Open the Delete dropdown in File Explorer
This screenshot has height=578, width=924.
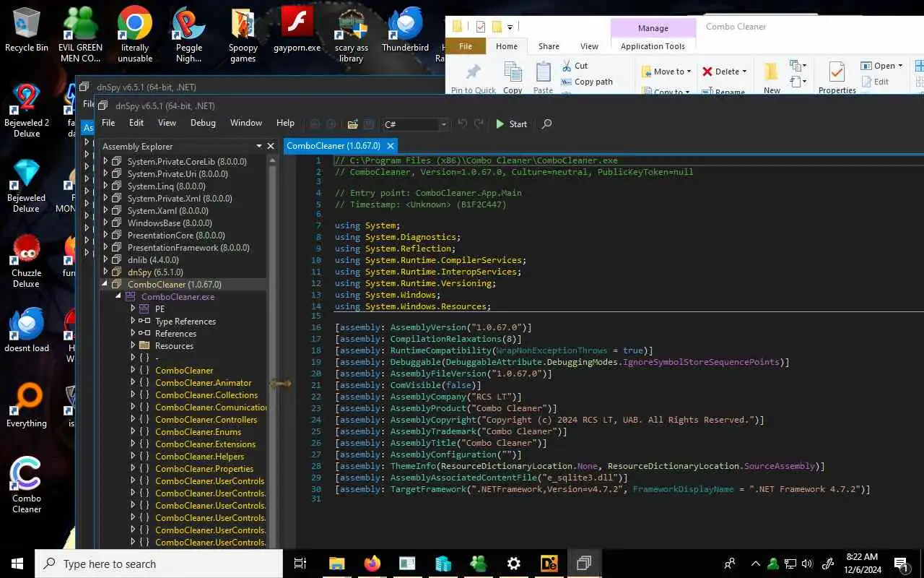pyautogui.click(x=724, y=72)
